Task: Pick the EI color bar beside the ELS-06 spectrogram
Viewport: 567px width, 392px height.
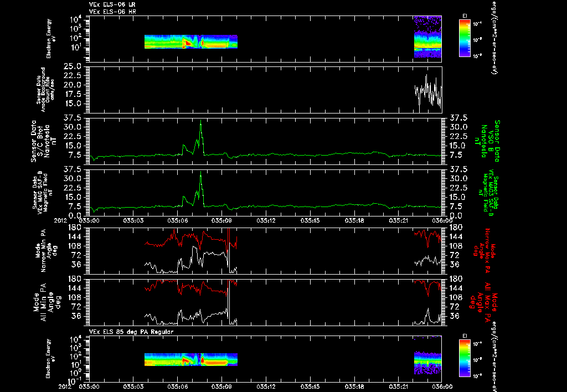Action: pos(465,38)
